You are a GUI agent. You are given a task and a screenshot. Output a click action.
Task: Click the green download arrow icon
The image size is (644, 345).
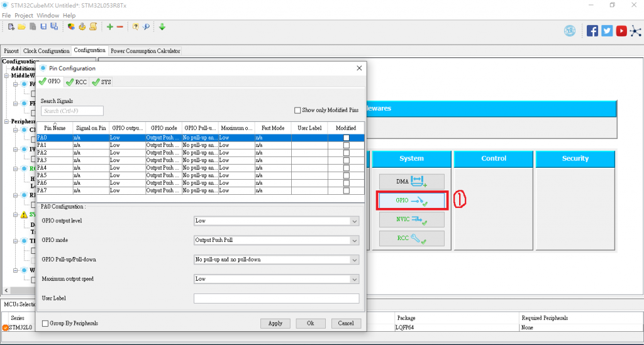[x=162, y=26]
